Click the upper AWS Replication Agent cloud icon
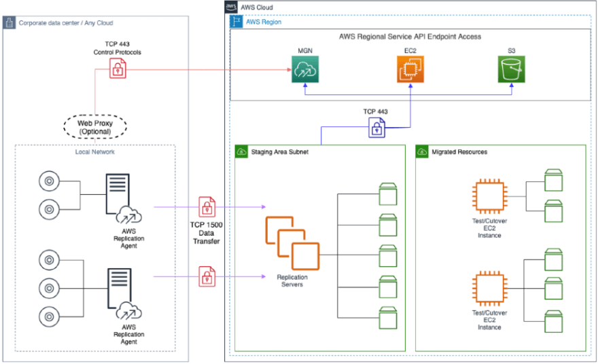This screenshot has width=598, height=364. (x=129, y=215)
